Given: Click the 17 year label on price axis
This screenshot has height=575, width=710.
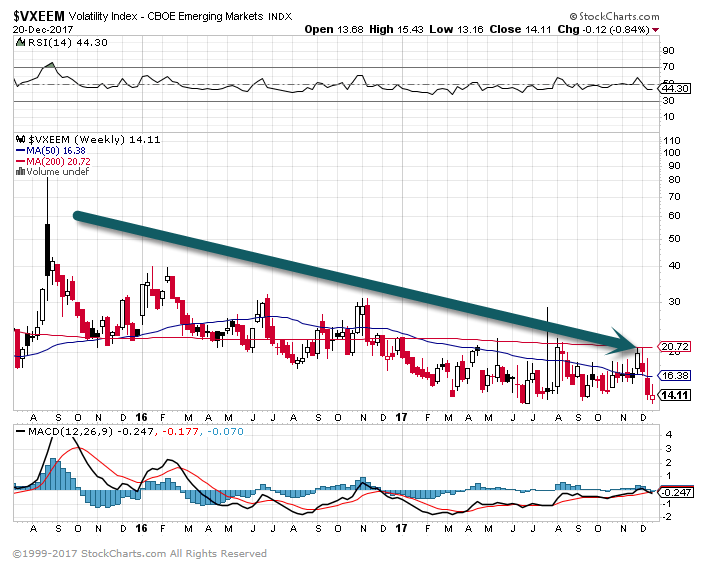Looking at the screenshot, I should pyautogui.click(x=401, y=417).
